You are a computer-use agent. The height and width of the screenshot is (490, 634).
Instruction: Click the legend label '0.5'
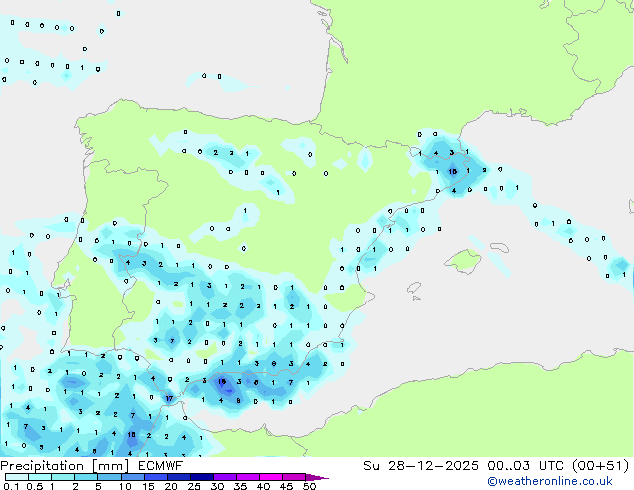[x=34, y=486]
